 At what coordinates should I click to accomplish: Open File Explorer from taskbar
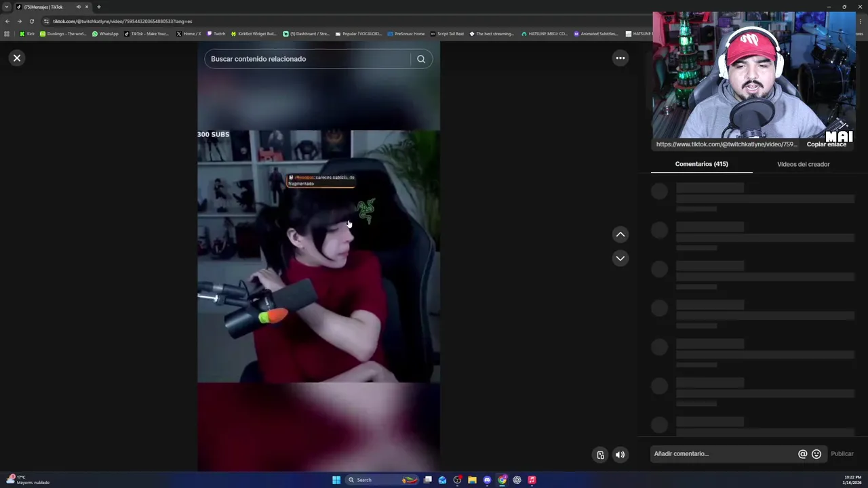click(472, 480)
